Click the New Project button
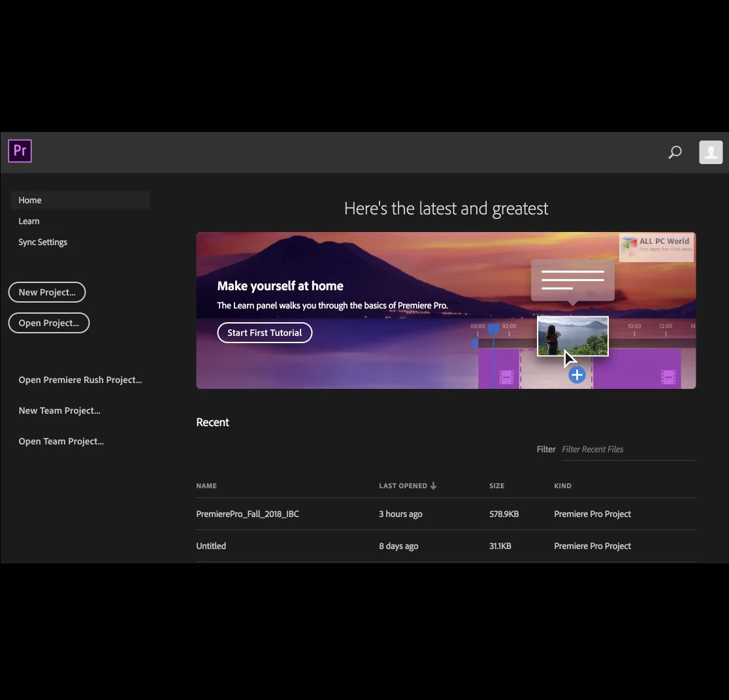Image resolution: width=729 pixels, height=700 pixels. 46,292
